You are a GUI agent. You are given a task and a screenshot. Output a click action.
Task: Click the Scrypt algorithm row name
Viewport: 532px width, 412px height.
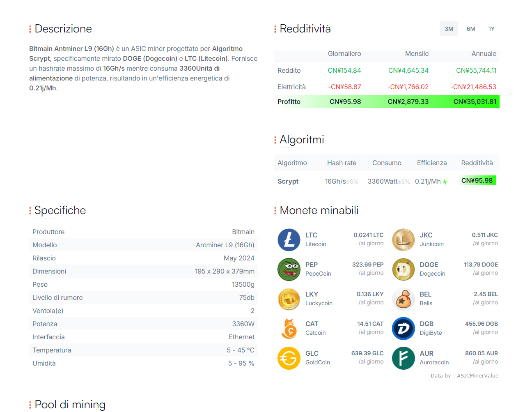tap(288, 181)
